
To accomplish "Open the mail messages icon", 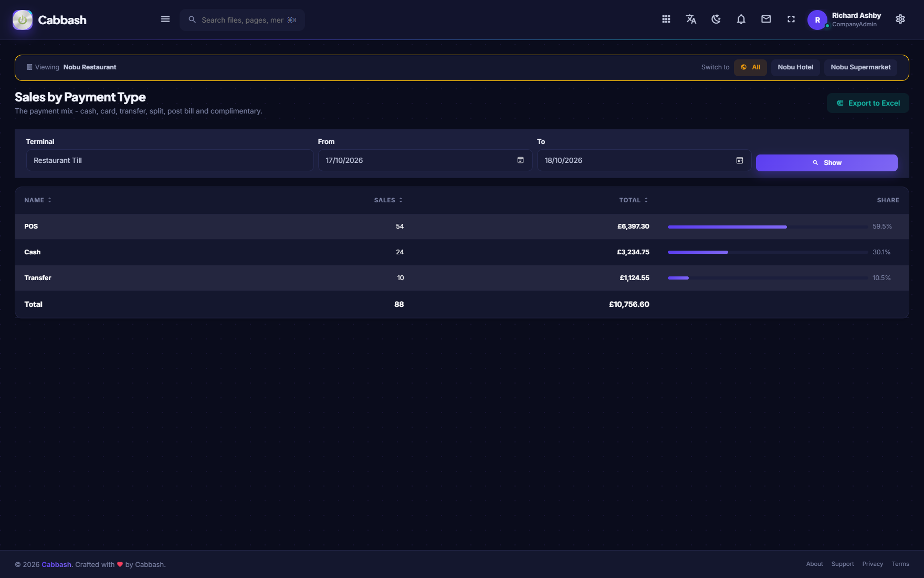I will point(766,19).
